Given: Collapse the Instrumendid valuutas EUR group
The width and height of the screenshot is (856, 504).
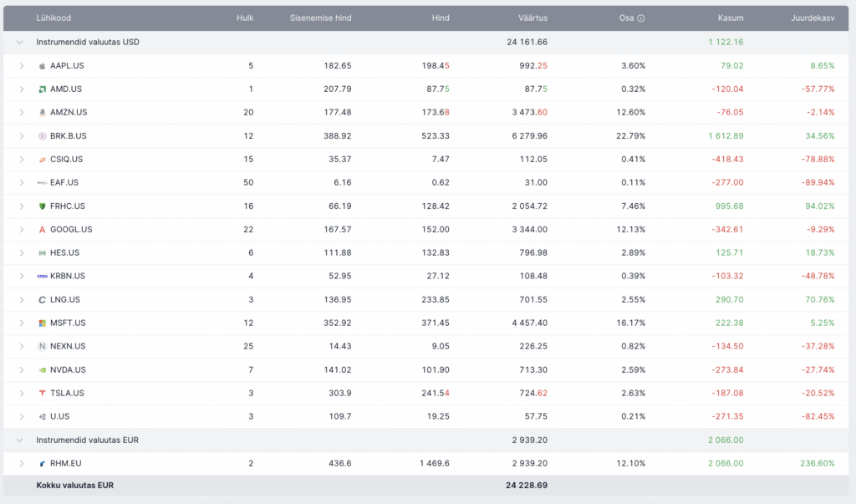Looking at the screenshot, I should click(x=20, y=440).
